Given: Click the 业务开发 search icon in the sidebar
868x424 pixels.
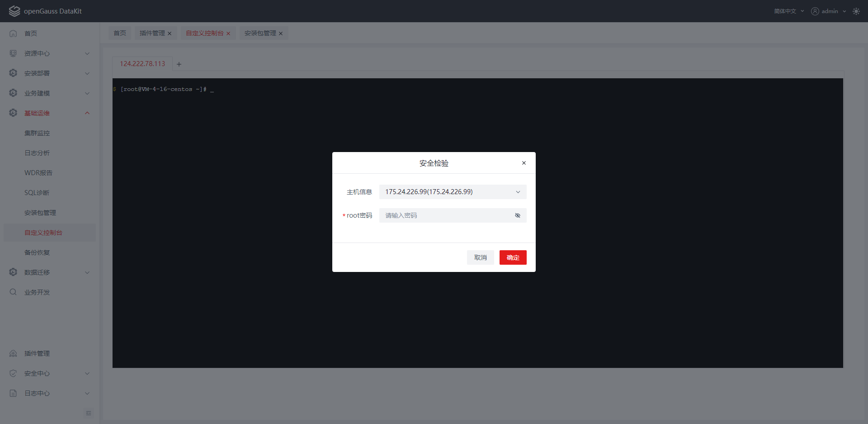Looking at the screenshot, I should tap(13, 292).
